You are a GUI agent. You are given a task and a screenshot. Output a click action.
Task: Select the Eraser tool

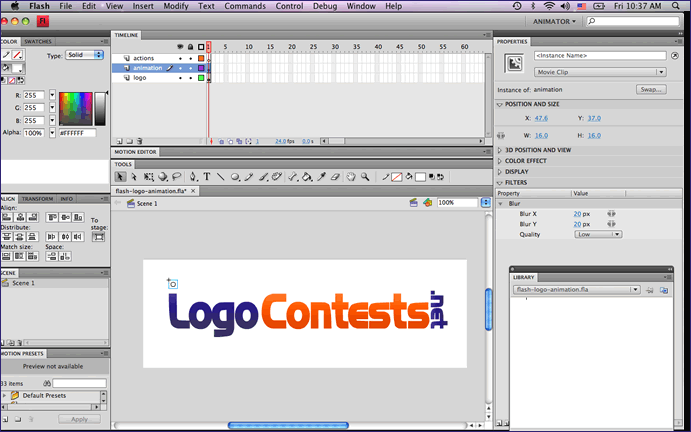(x=335, y=177)
